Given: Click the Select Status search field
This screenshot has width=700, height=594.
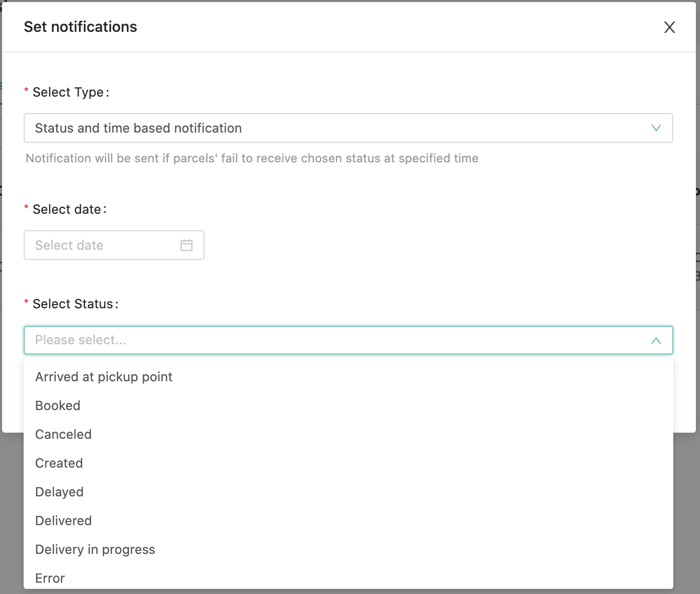Looking at the screenshot, I should coord(348,340).
